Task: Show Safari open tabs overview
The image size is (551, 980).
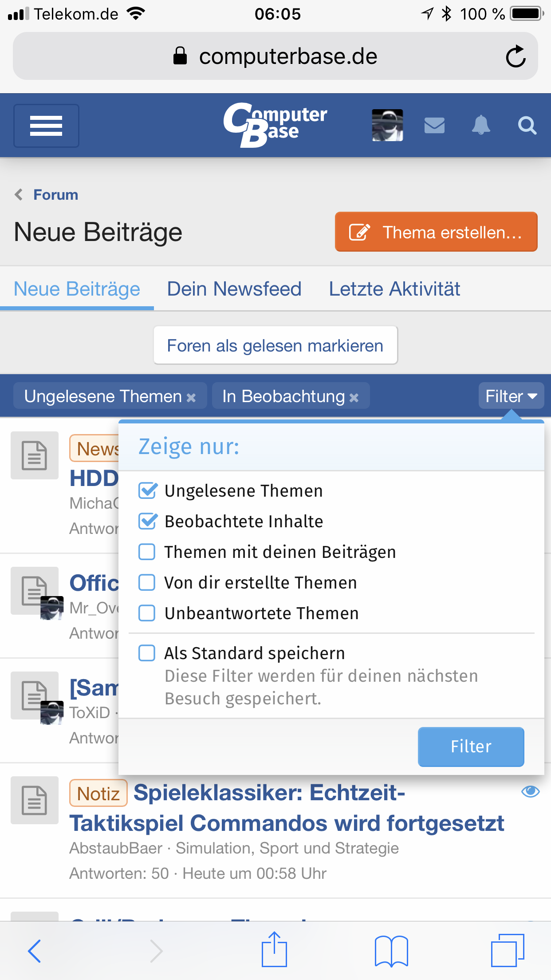Action: pyautogui.click(x=508, y=951)
